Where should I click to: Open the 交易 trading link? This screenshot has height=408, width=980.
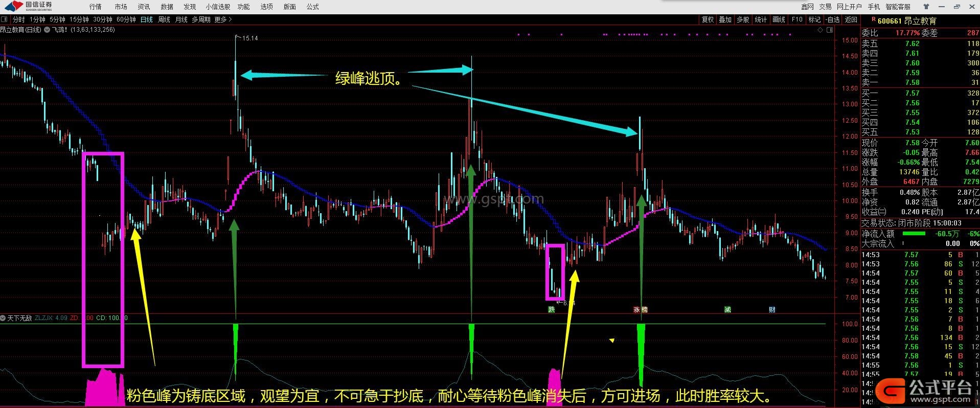click(825, 7)
